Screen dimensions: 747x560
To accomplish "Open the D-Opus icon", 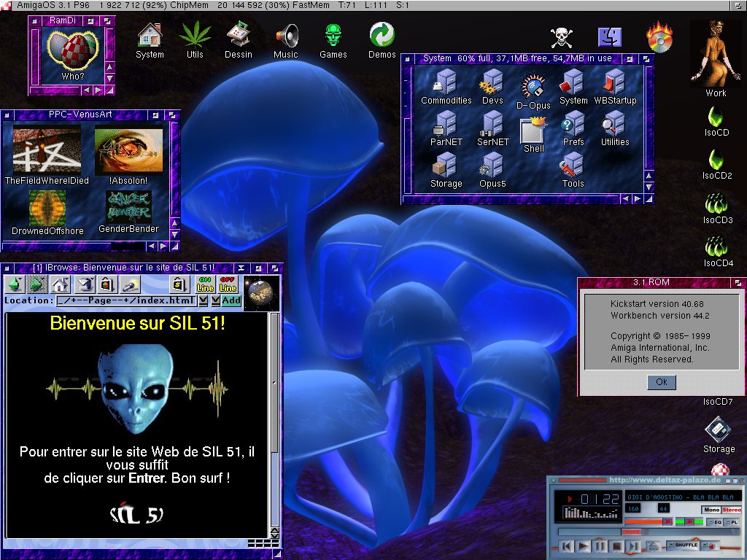I will [533, 90].
